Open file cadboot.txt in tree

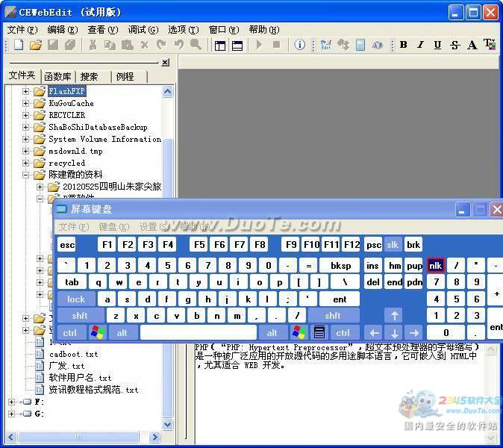73,354
